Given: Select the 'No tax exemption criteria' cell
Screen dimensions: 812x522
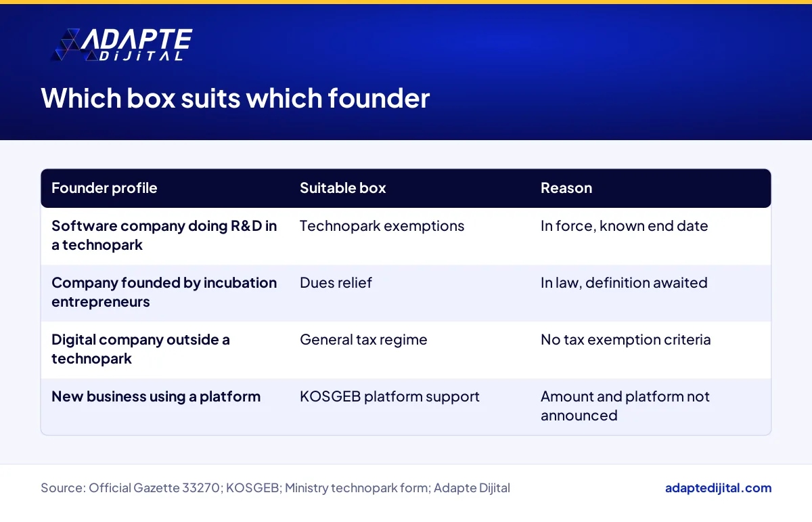Looking at the screenshot, I should 625,340.
